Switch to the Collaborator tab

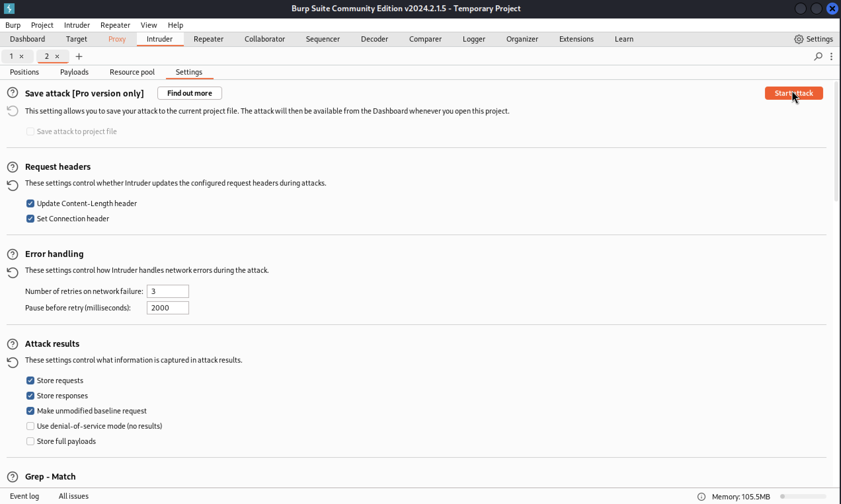click(x=264, y=39)
